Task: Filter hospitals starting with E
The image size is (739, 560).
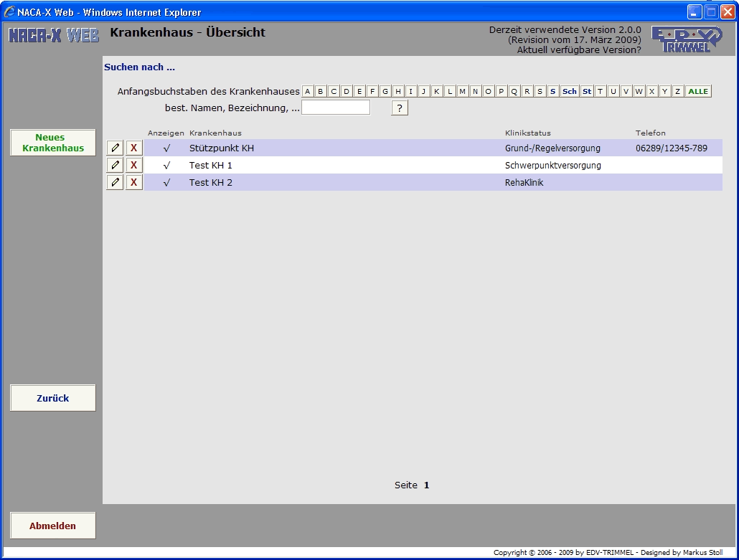Action: (359, 91)
